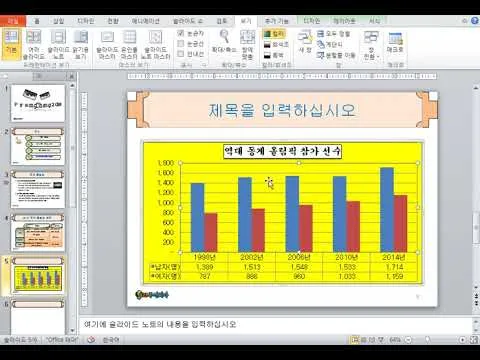The image size is (480, 360).
Task: Select slide 1 thumbnail
Action: point(38,103)
